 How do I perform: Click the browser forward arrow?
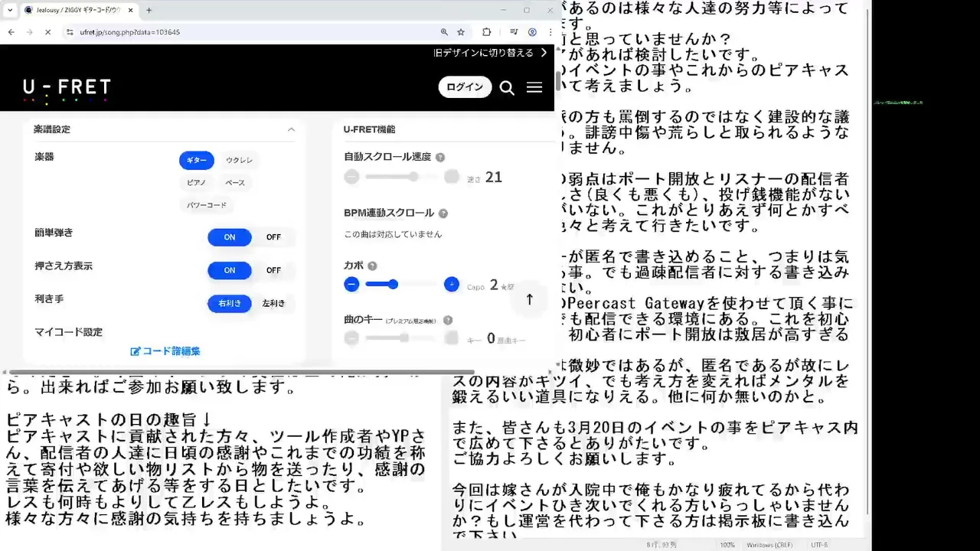29,32
